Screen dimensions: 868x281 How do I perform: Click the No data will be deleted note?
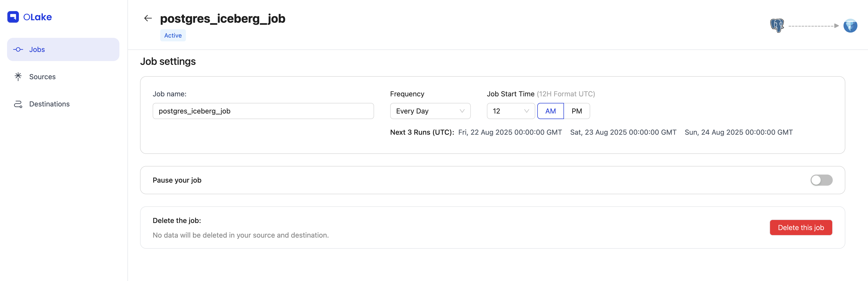[241, 235]
